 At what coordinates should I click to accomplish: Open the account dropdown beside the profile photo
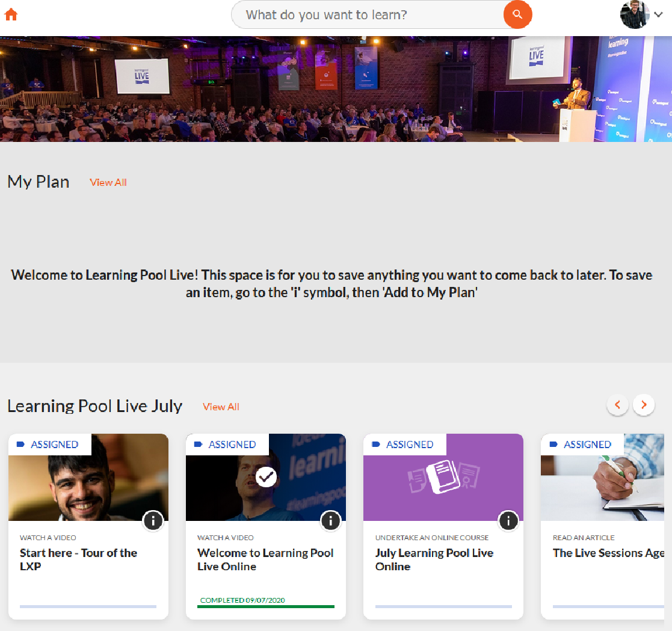point(657,14)
